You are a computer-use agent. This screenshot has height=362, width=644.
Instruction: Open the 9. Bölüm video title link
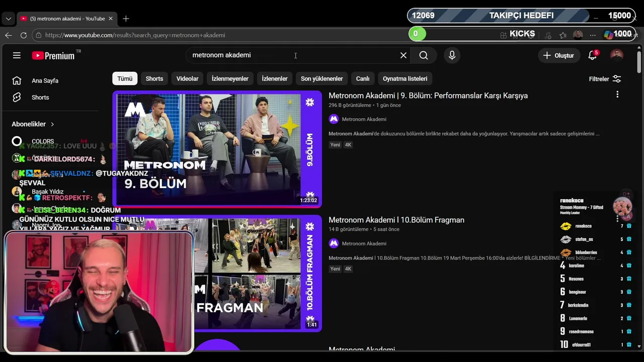(x=428, y=96)
